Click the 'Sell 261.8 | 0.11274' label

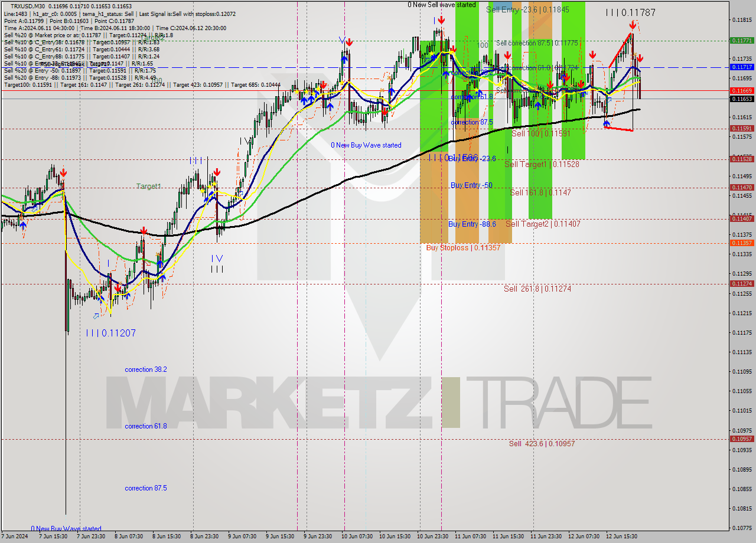pyautogui.click(x=537, y=289)
